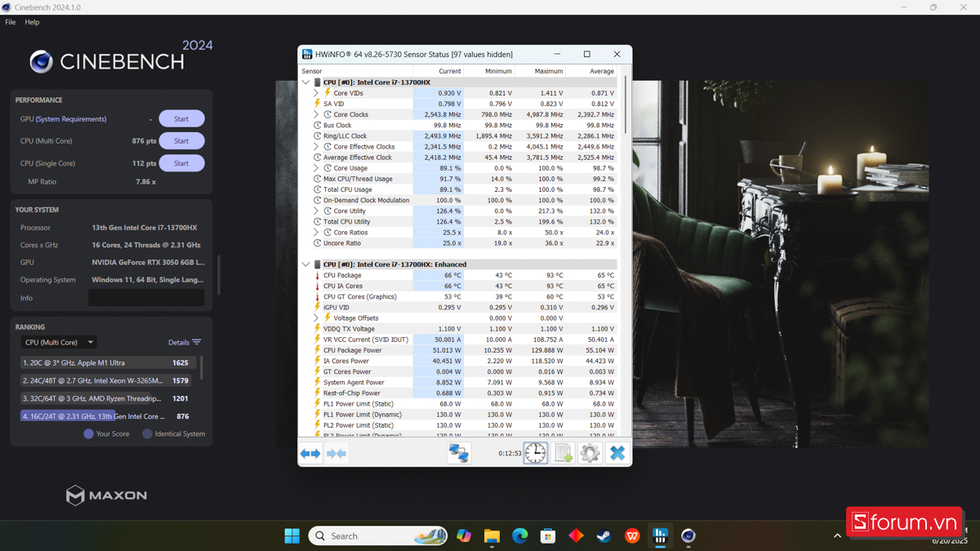Reset the HWiNFO clock timer icon

pos(536,453)
